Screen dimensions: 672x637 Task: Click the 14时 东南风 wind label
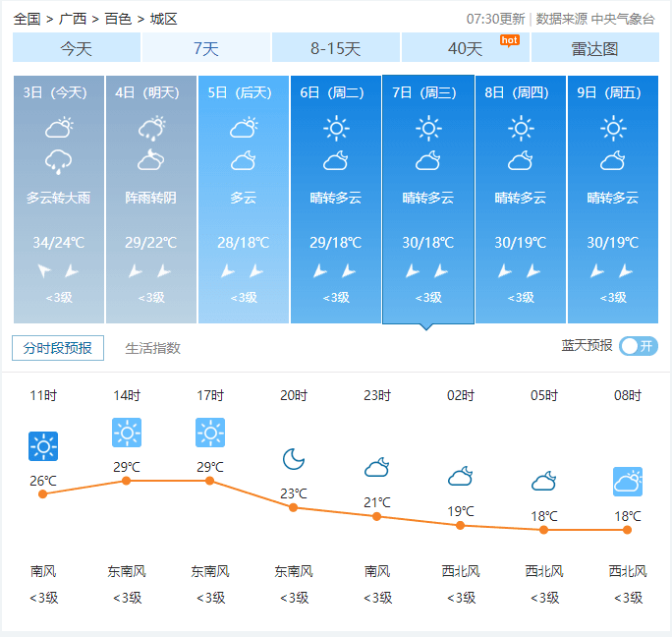coord(127,571)
